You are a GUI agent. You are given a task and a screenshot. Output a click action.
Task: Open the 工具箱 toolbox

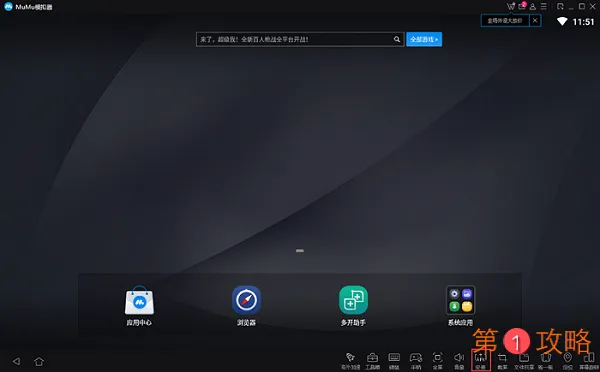[372, 361]
